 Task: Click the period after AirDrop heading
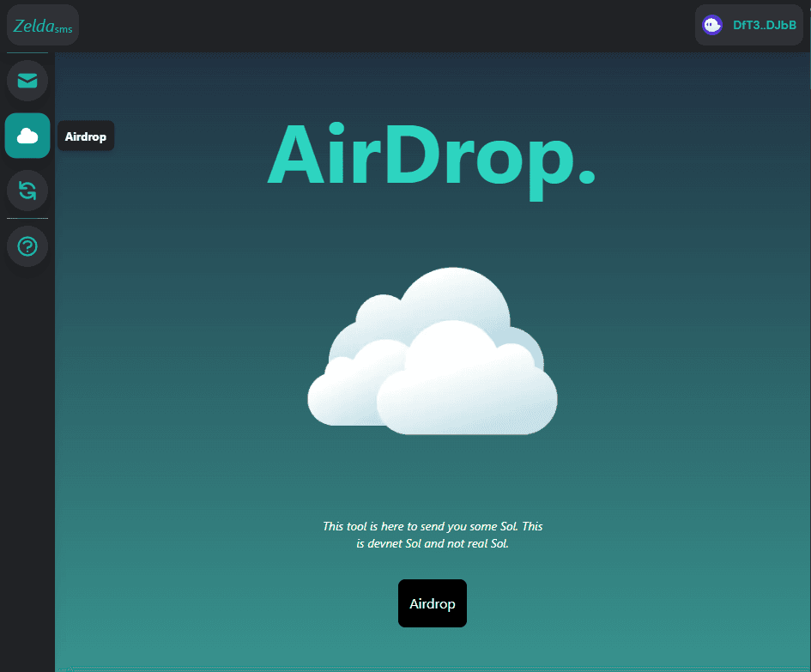587,176
